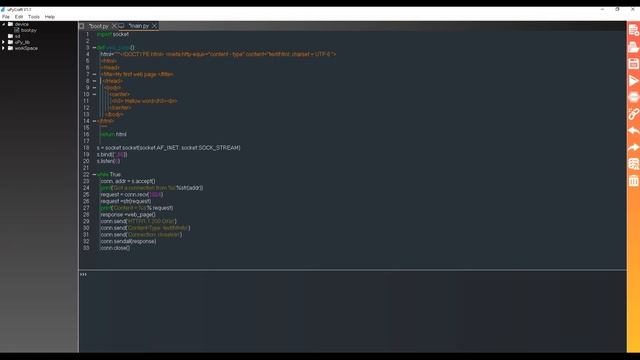The height and width of the screenshot is (360, 640).
Task: Run the syntax check toolbar icon
Action: (x=633, y=164)
